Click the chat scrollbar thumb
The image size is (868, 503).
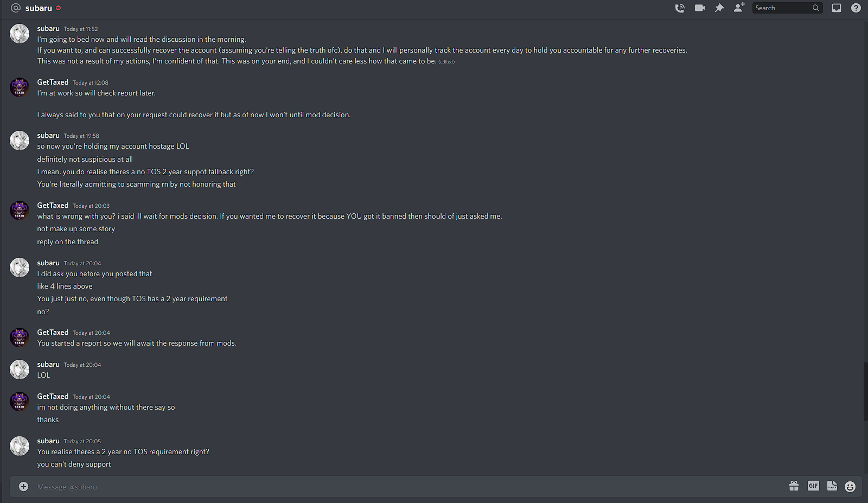point(865,391)
